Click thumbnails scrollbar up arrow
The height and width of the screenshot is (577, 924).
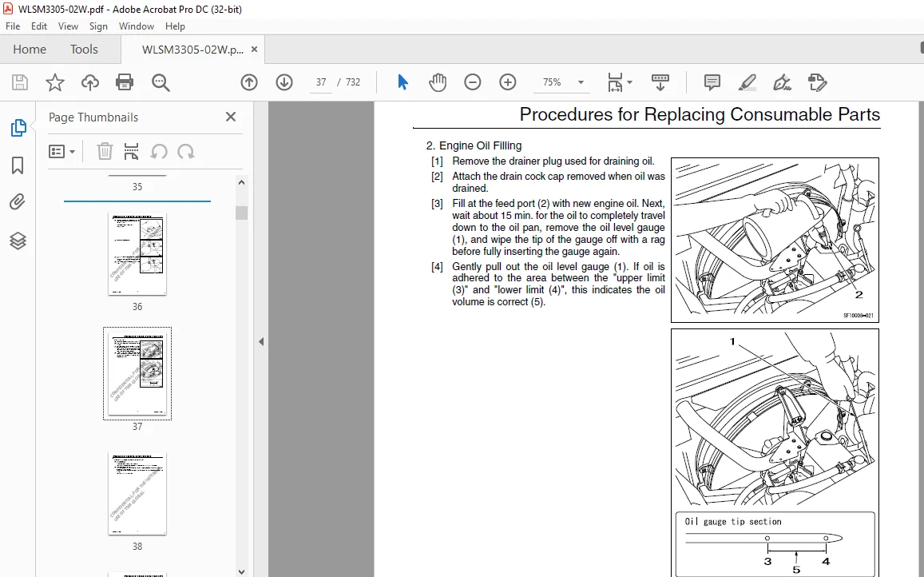(x=241, y=182)
